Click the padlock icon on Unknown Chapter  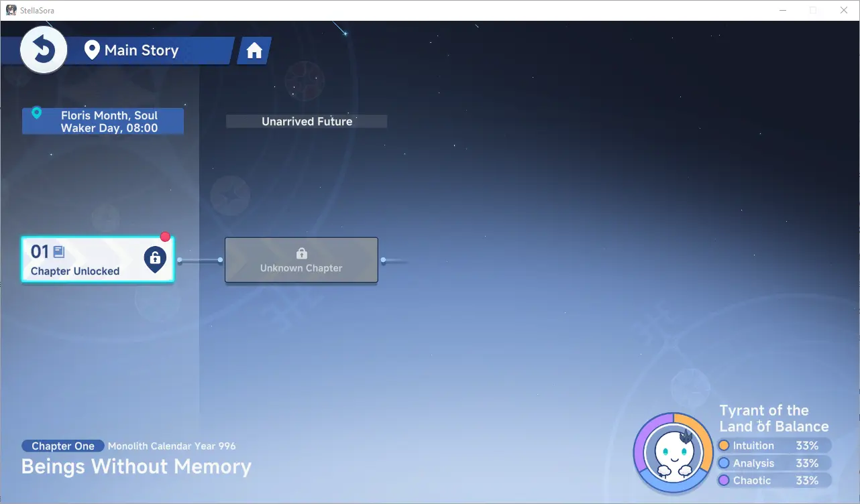pyautogui.click(x=301, y=253)
